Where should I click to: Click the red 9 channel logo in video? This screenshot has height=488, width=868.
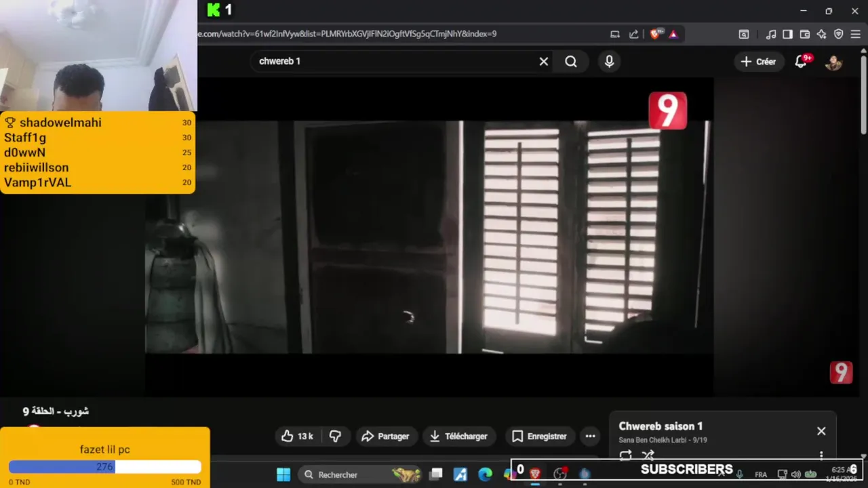(668, 110)
